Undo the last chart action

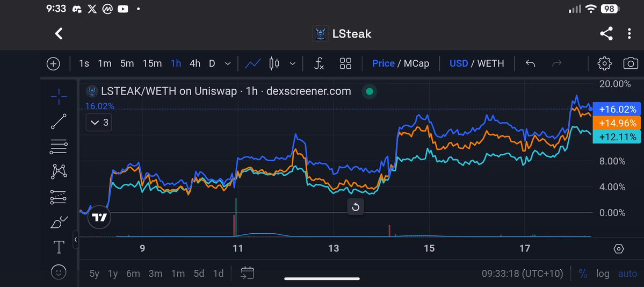coord(530,64)
